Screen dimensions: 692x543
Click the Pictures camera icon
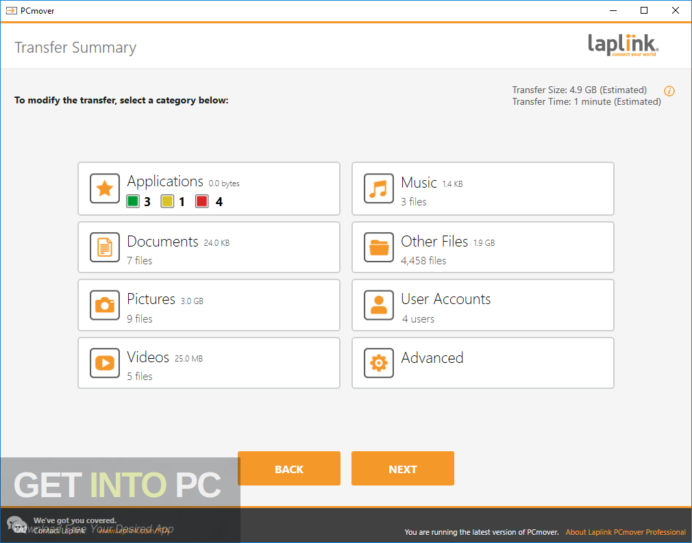point(105,305)
